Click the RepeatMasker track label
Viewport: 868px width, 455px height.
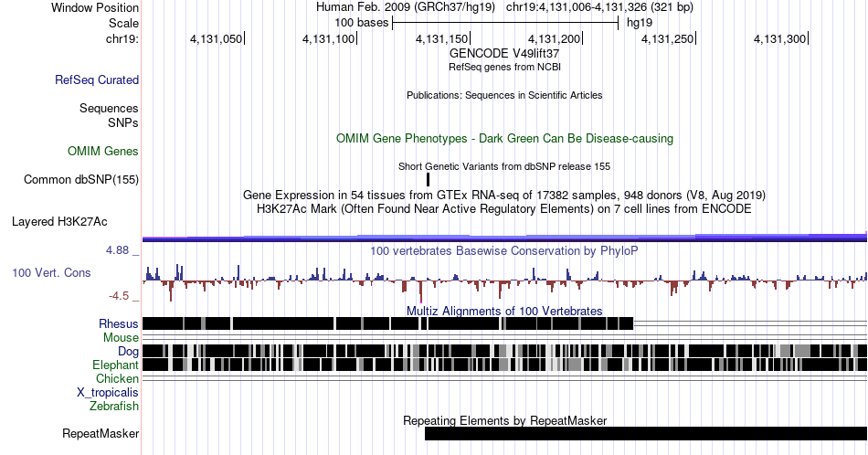(x=101, y=433)
